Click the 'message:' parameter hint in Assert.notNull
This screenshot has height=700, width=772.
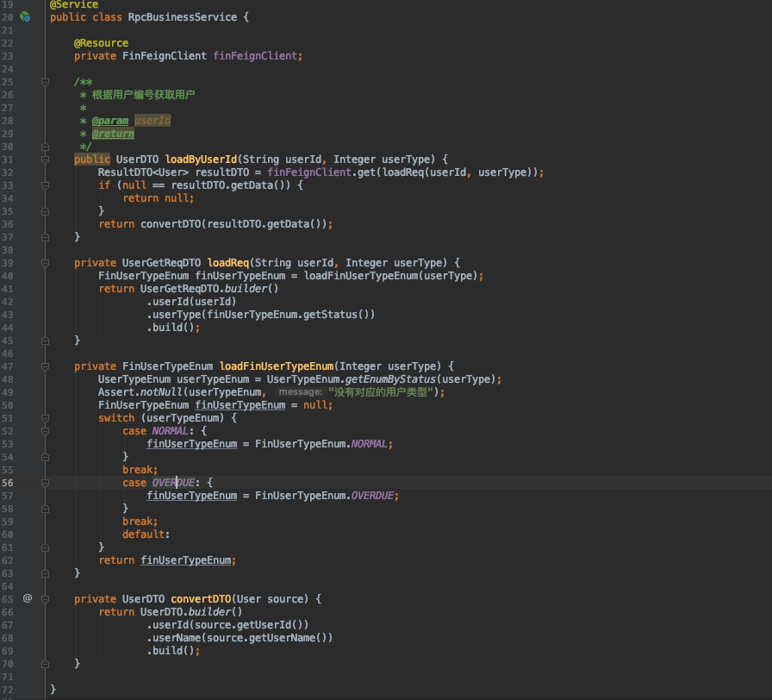300,392
